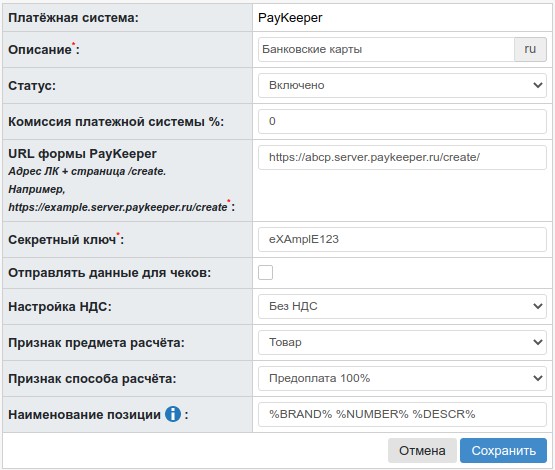Click the Адрес ЛК + страница /create hint
This screenshot has height=470, width=555.
click(x=87, y=171)
